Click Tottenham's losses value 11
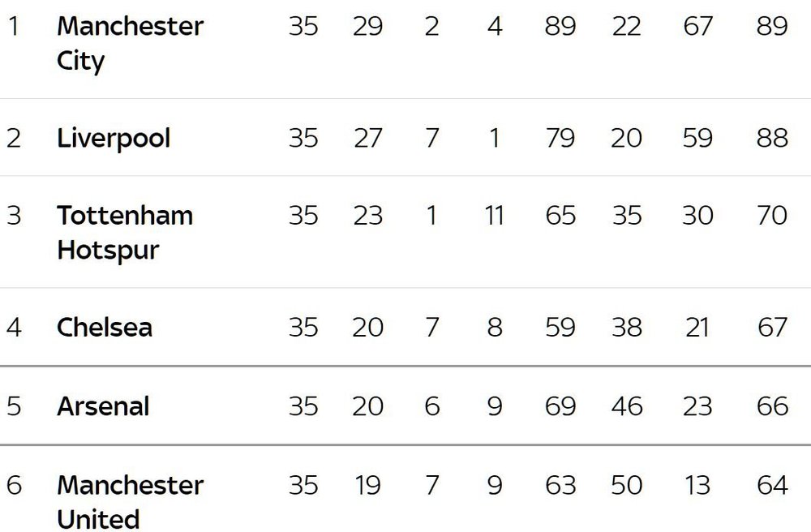 [x=495, y=215]
